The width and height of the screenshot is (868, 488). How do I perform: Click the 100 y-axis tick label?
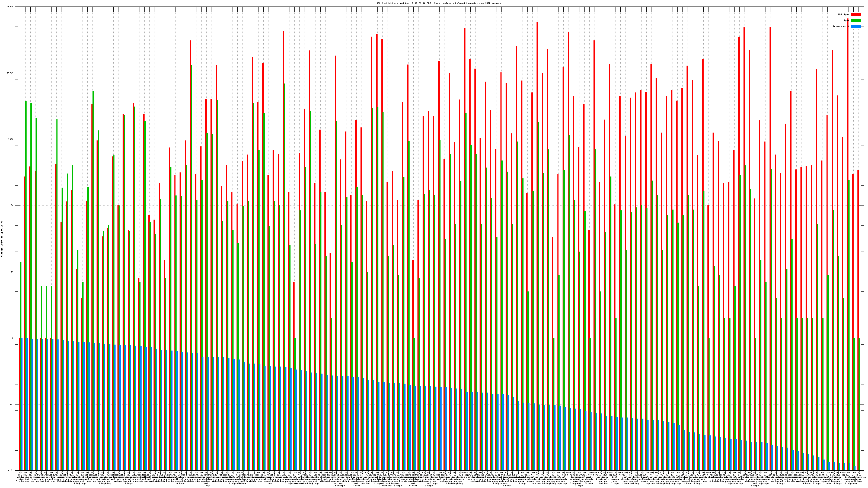[12, 206]
